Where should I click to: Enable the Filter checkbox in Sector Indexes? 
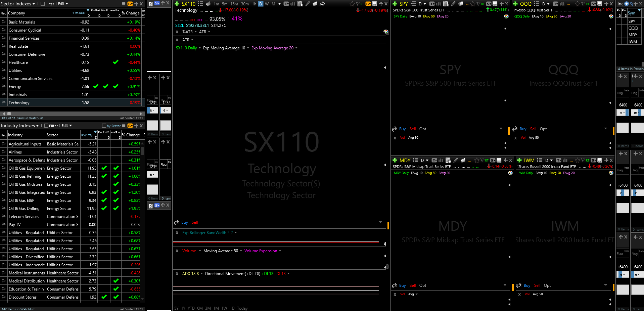43,4
